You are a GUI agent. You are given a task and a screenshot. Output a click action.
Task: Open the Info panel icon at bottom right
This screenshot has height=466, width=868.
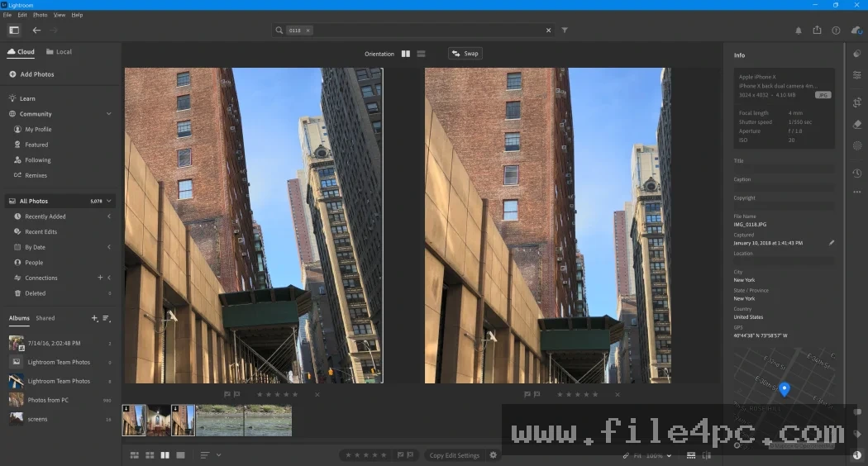coord(857,455)
